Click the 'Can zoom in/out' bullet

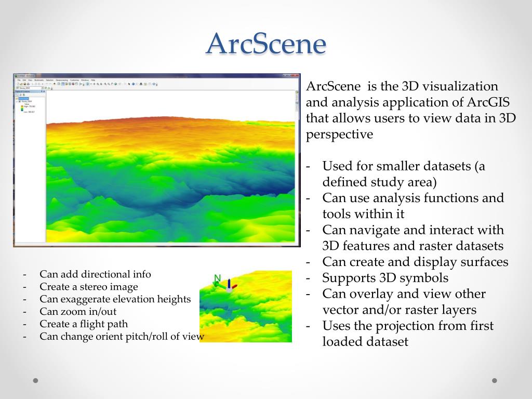[x=78, y=312]
